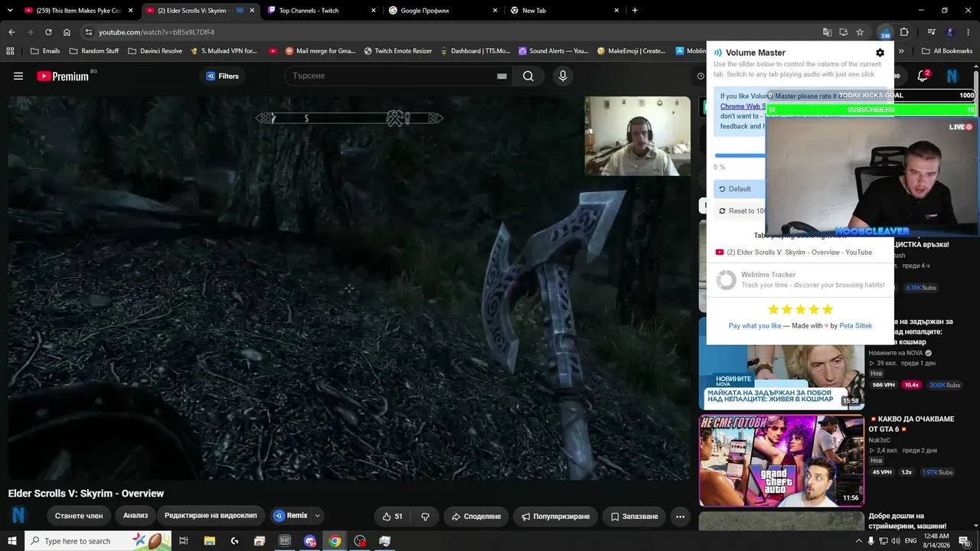Select the Elder Scrolls V tab in Volume Master
Screen dimensions: 980x551
point(800,253)
